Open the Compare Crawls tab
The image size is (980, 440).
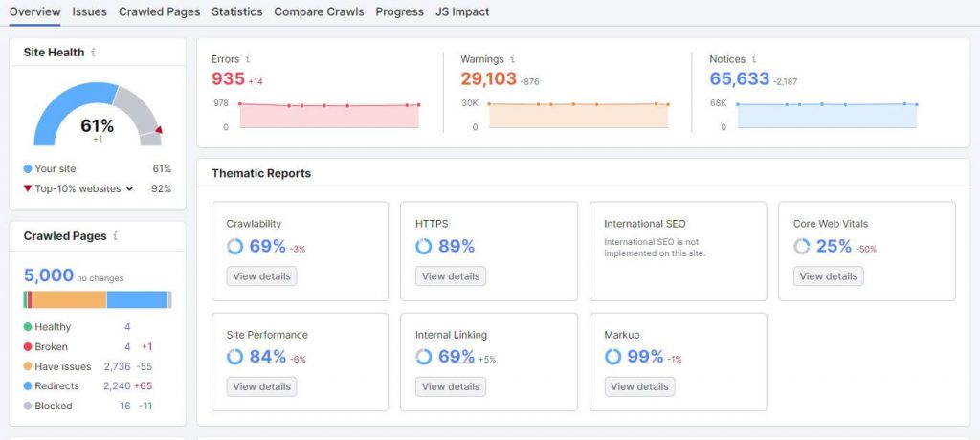pos(319,11)
